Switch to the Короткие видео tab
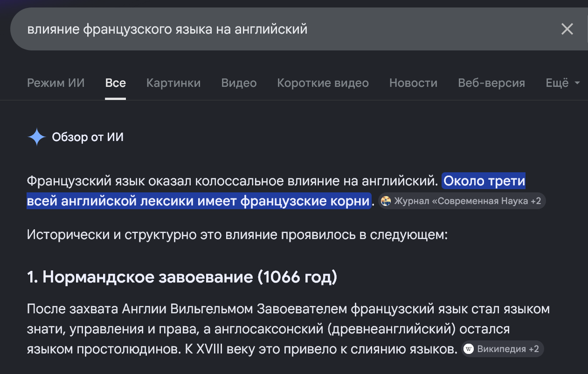Viewport: 588px width, 374px height. [323, 83]
